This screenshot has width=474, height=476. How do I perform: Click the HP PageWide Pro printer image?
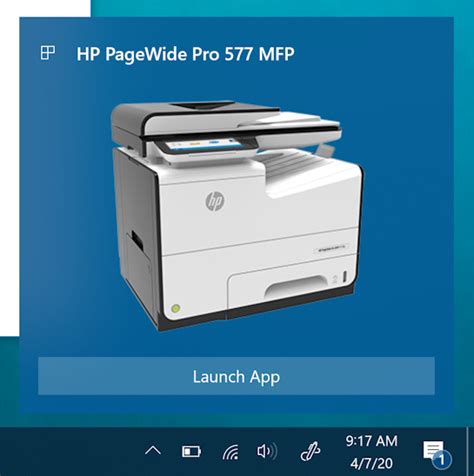(237, 216)
